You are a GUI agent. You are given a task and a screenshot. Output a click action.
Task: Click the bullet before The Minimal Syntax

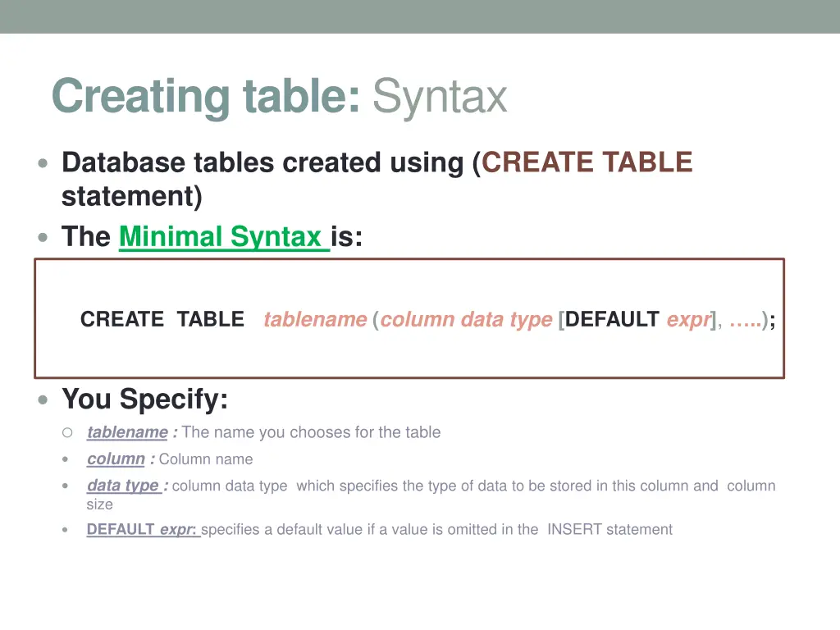point(43,237)
